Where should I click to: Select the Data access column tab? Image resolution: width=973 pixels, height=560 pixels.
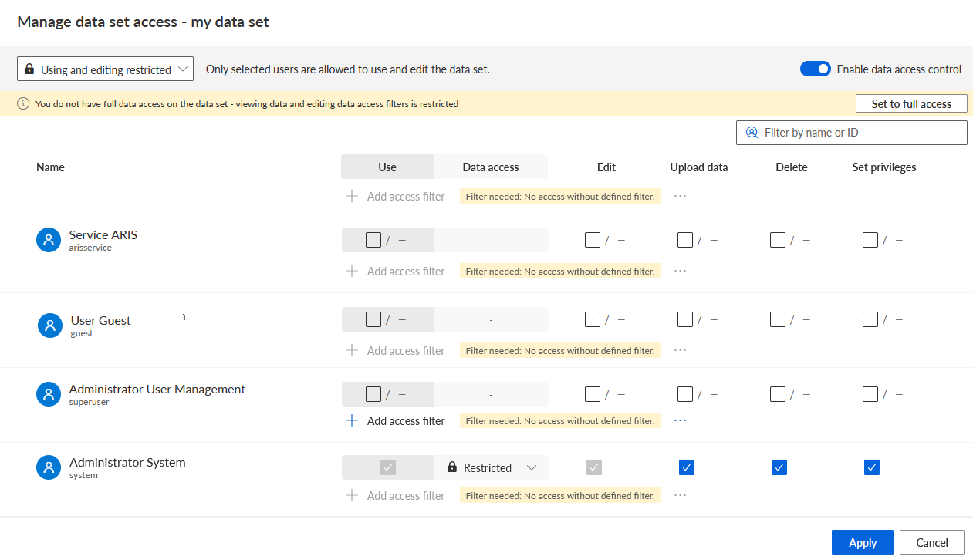[x=491, y=167]
